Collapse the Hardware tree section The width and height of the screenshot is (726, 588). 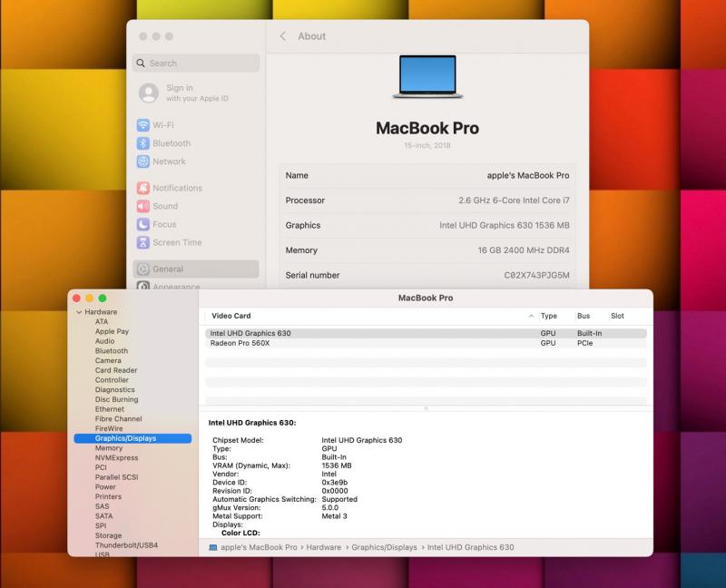pos(79,312)
